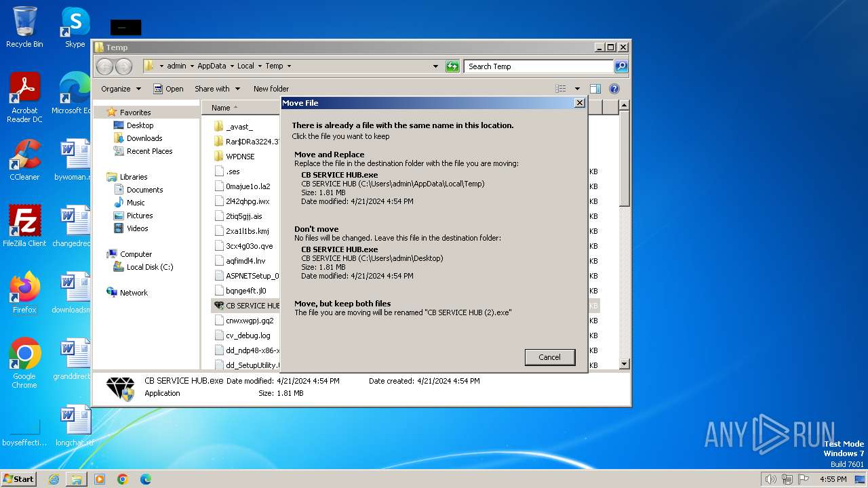Open the bywoman document on desktop
Image resolution: width=868 pixels, height=488 pixels.
click(73, 160)
